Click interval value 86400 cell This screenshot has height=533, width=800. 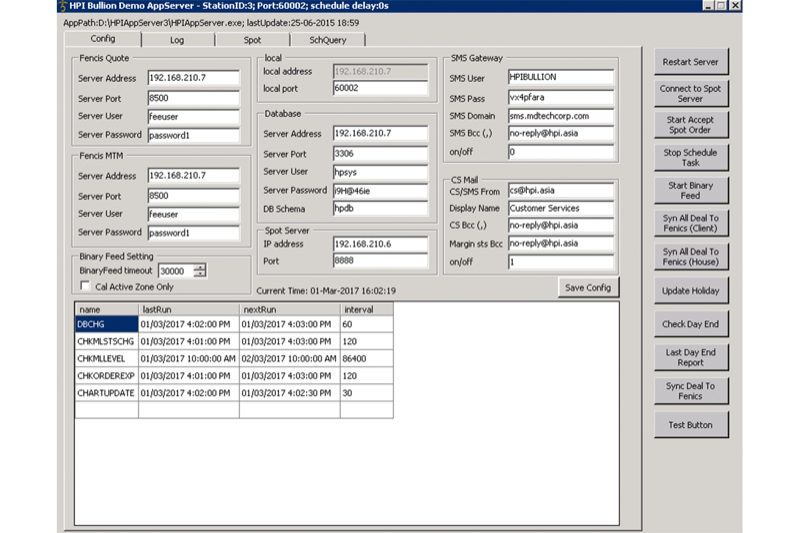(x=367, y=359)
